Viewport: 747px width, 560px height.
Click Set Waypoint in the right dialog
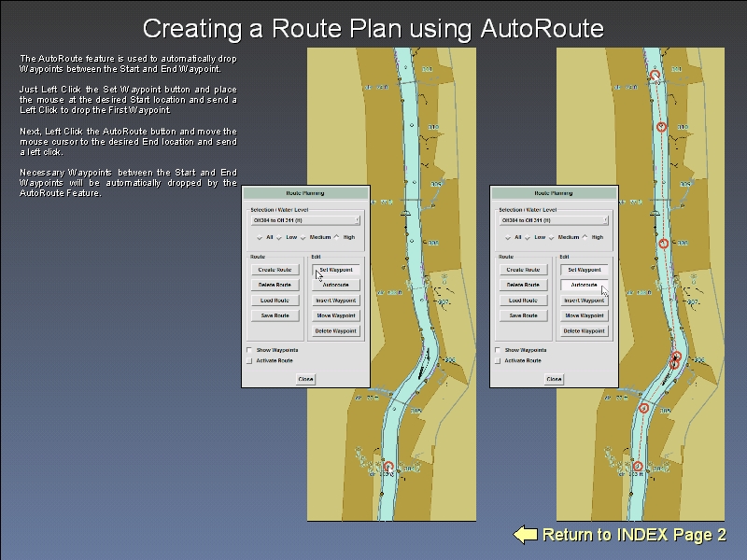pos(585,270)
